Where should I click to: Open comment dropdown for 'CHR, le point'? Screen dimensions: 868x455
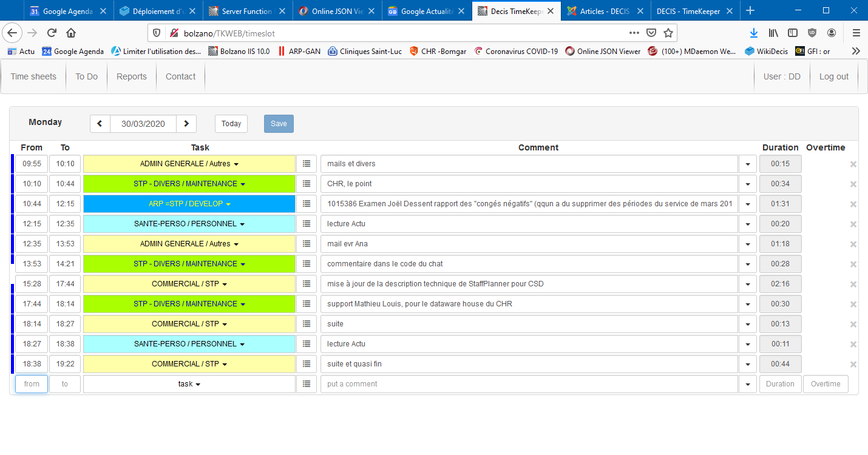(x=747, y=184)
